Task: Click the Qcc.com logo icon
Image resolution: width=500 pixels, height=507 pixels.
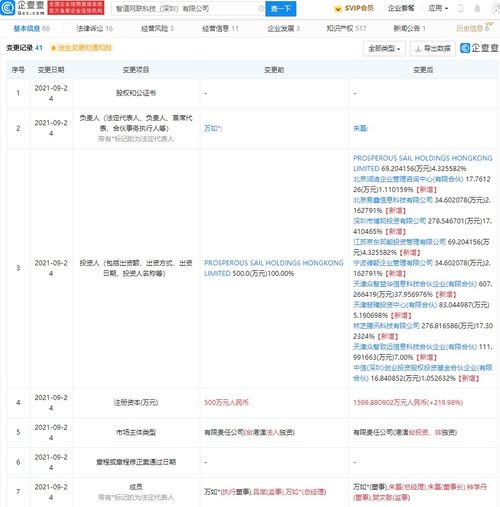Action: [7, 8]
